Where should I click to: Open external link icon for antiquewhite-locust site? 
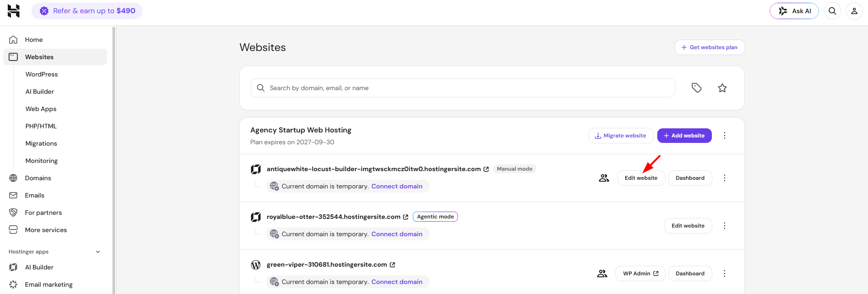tap(486, 169)
